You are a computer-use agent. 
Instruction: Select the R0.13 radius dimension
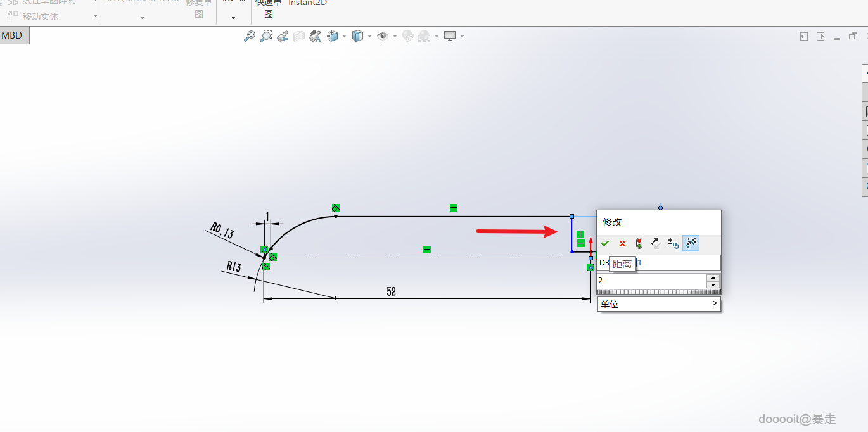[x=222, y=230]
